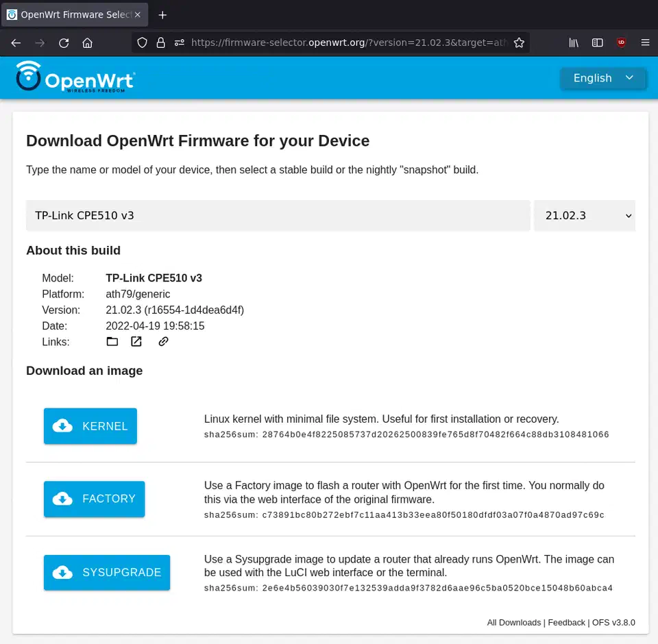
Task: Select the OpenWrt Firmware Selector tab
Action: tap(75, 14)
